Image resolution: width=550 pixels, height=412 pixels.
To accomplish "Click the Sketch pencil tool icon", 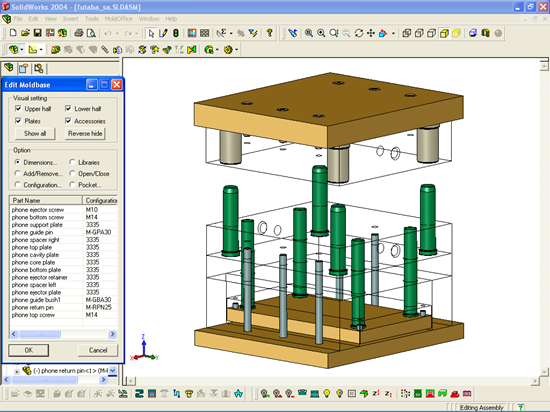I will pyautogui.click(x=163, y=33).
